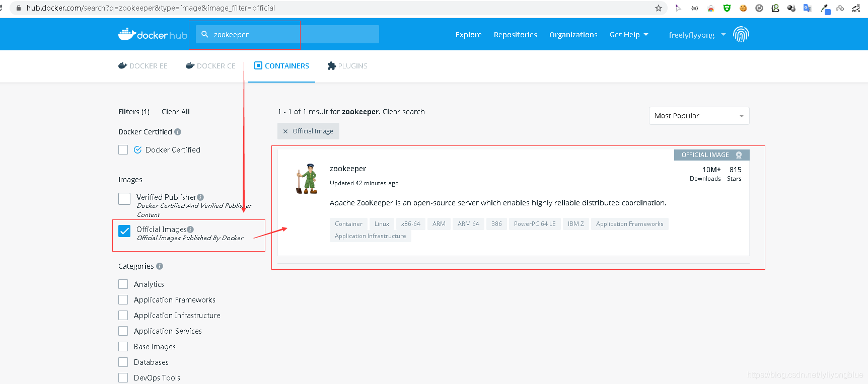
Task: Open the gray triple-circle extension icon
Action: (840, 8)
